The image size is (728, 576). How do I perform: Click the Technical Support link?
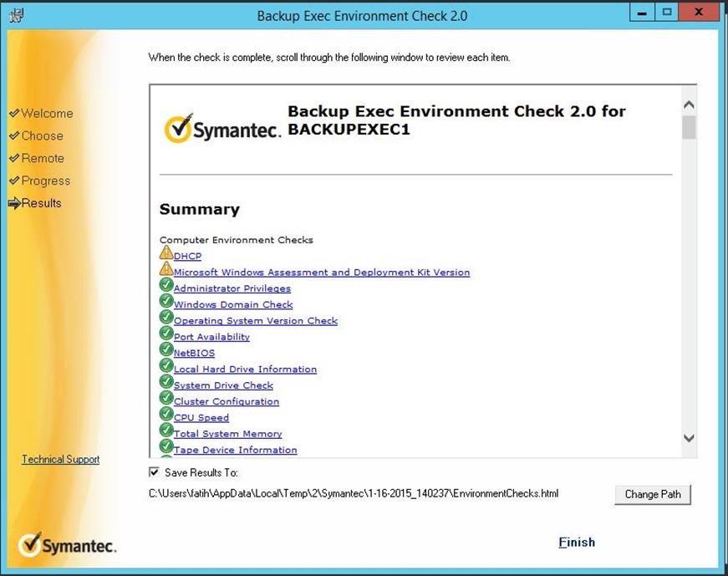tap(61, 460)
